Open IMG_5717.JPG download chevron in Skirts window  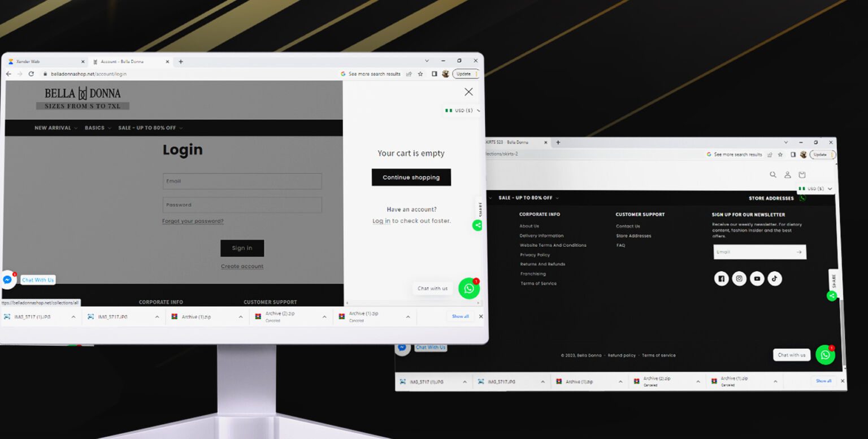click(x=542, y=382)
